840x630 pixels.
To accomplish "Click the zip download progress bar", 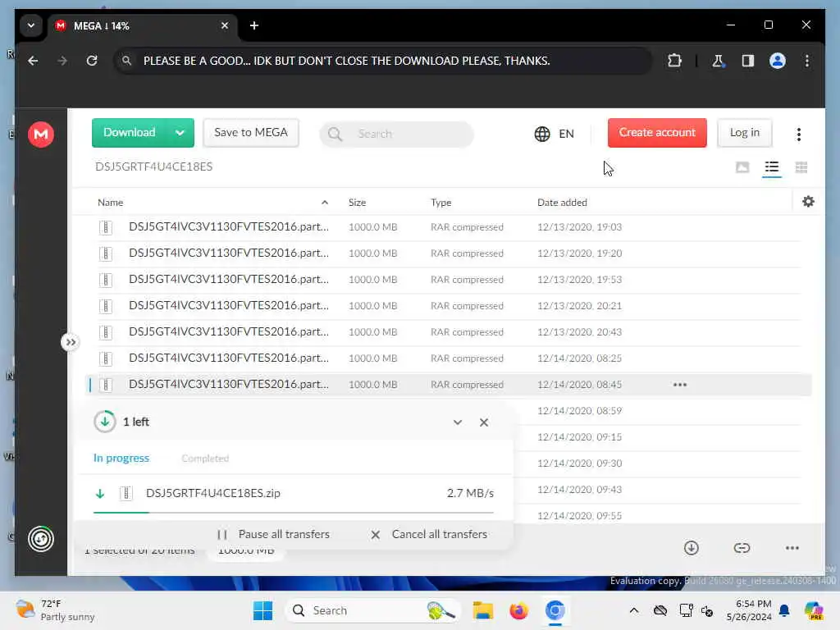I will pyautogui.click(x=293, y=513).
